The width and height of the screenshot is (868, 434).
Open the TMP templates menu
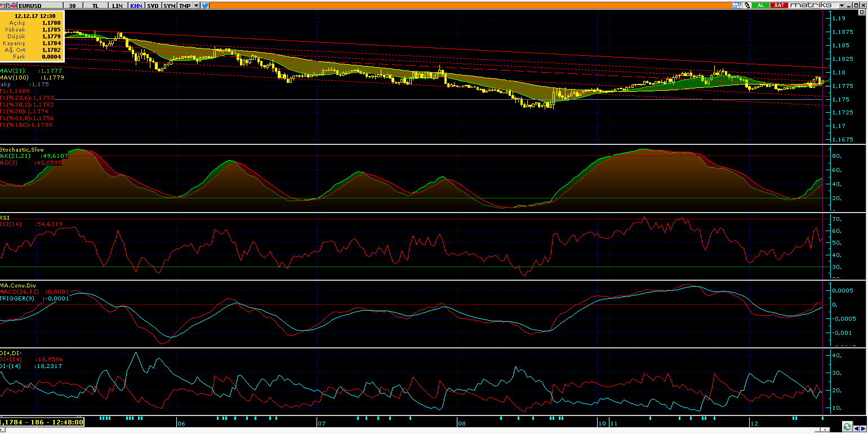[x=184, y=5]
